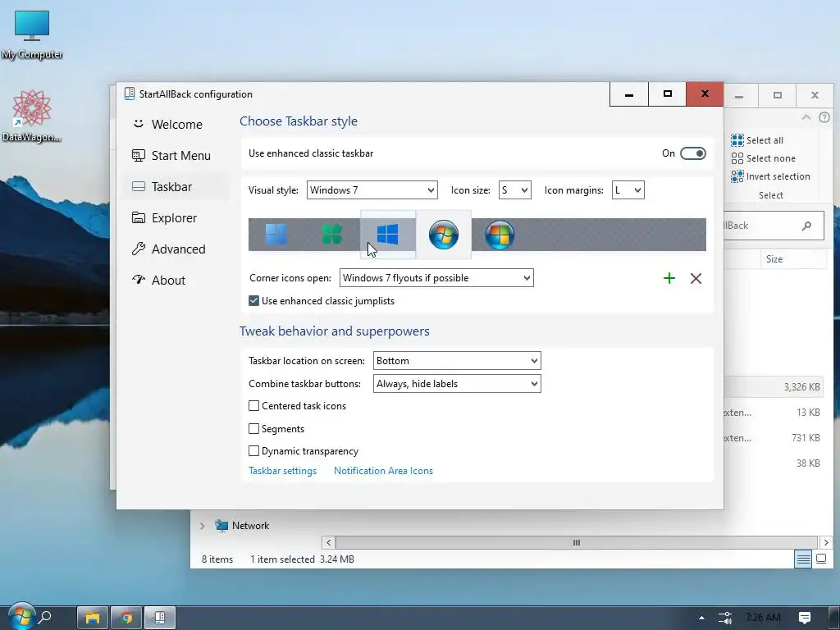
Task: Click the StartAllBack title bar app icon
Action: click(129, 94)
